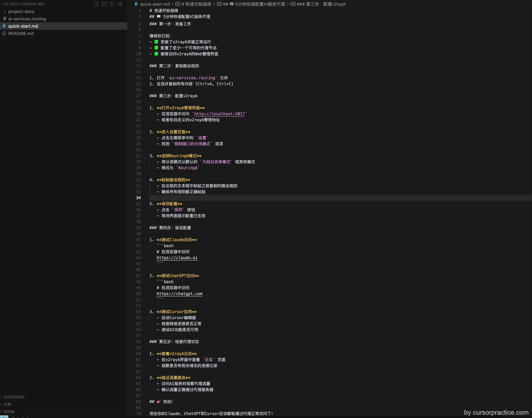Click the '**打开v2rayA管理界面**' bold text
The width and height of the screenshot is (532, 418).
(x=181, y=108)
